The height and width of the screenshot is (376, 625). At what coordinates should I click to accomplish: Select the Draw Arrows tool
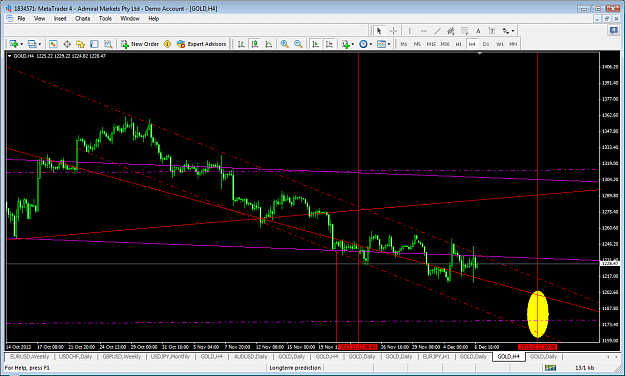(x=505, y=31)
